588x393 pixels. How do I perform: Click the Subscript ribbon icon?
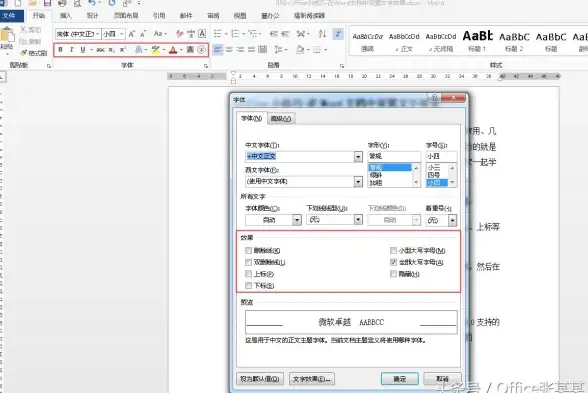pos(112,50)
